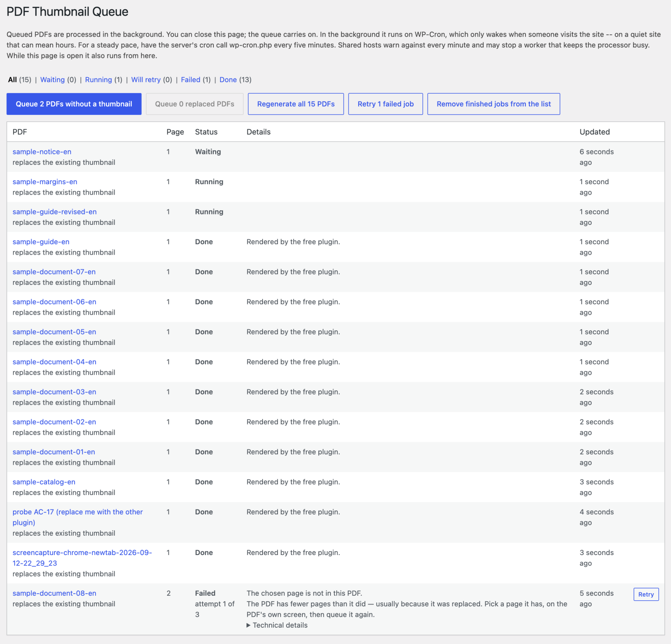The height and width of the screenshot is (644, 671).
Task: Filter queue by Running jobs
Action: [x=99, y=80]
